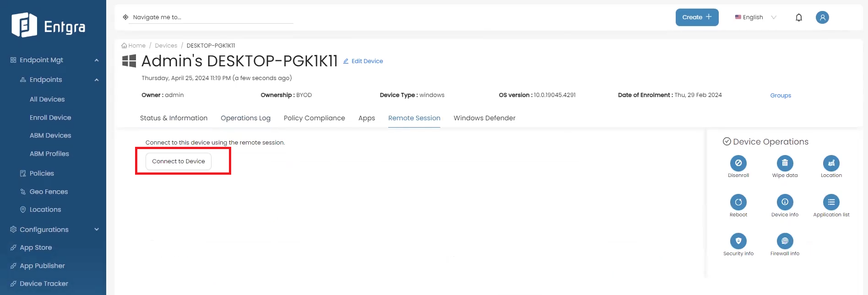
Task: Click the Navigate me to search field
Action: pos(211,17)
